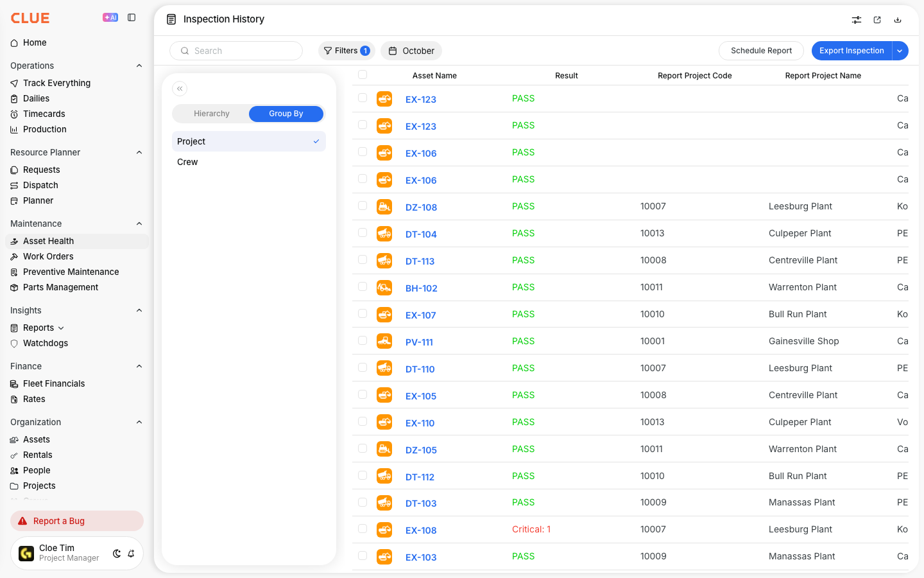Choose Crew grouping option
Image resolution: width=924 pixels, height=578 pixels.
(249, 162)
